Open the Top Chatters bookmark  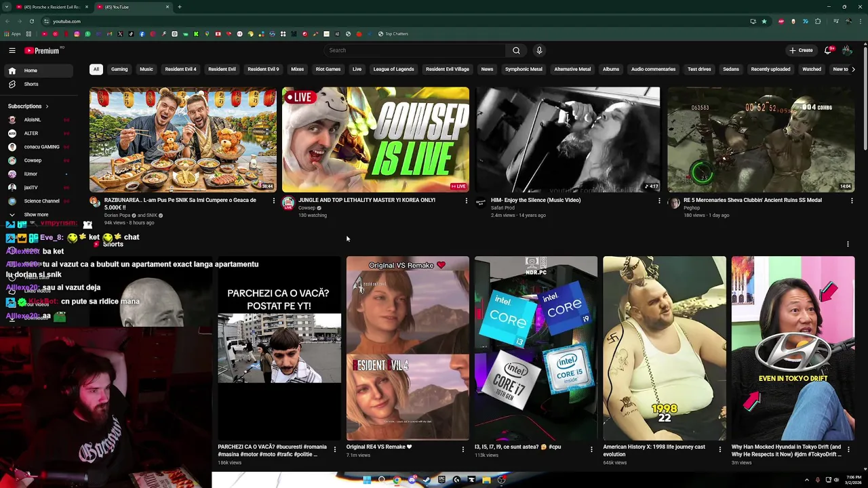click(393, 34)
